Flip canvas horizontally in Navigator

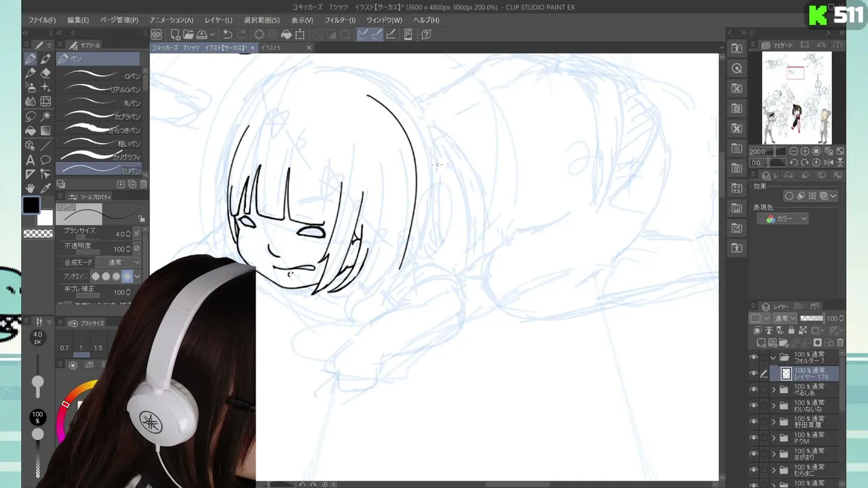click(829, 163)
